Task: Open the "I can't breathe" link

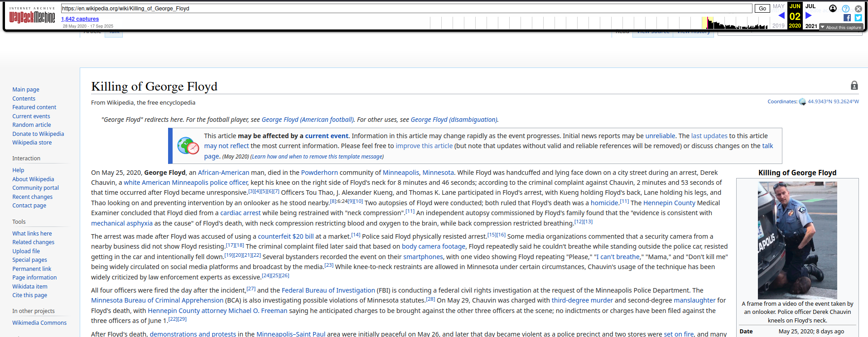Action: click(x=618, y=257)
